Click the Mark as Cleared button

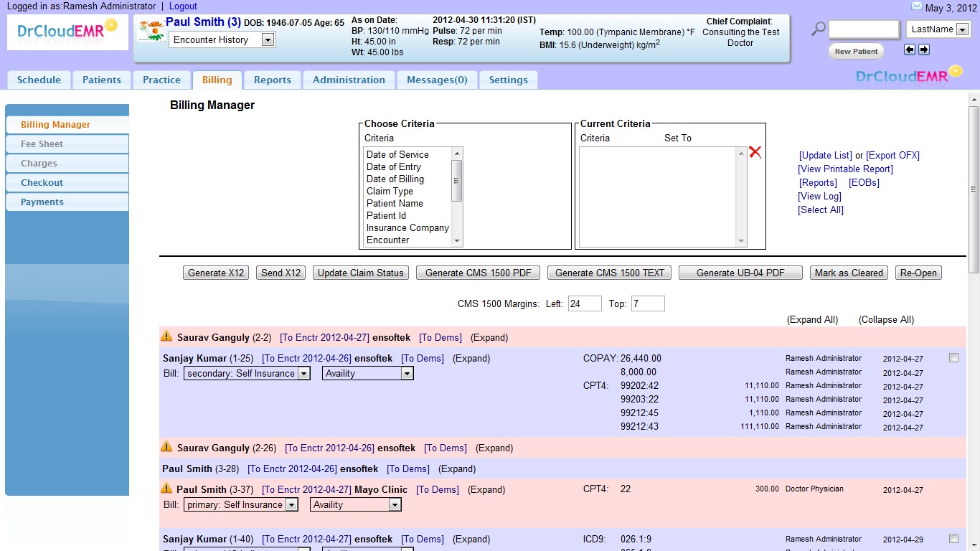tap(849, 273)
